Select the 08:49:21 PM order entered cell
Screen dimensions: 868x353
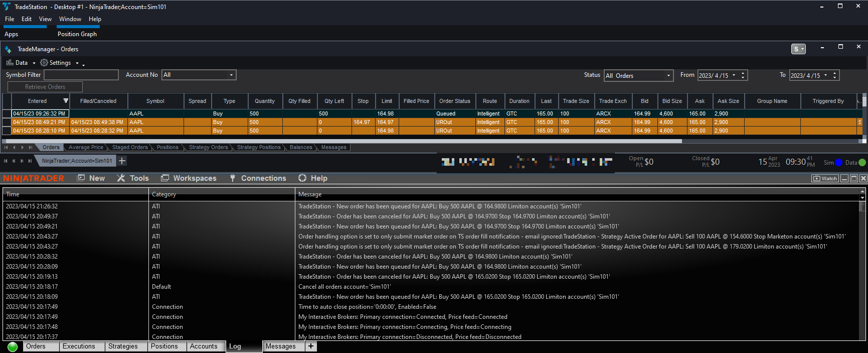(x=40, y=122)
